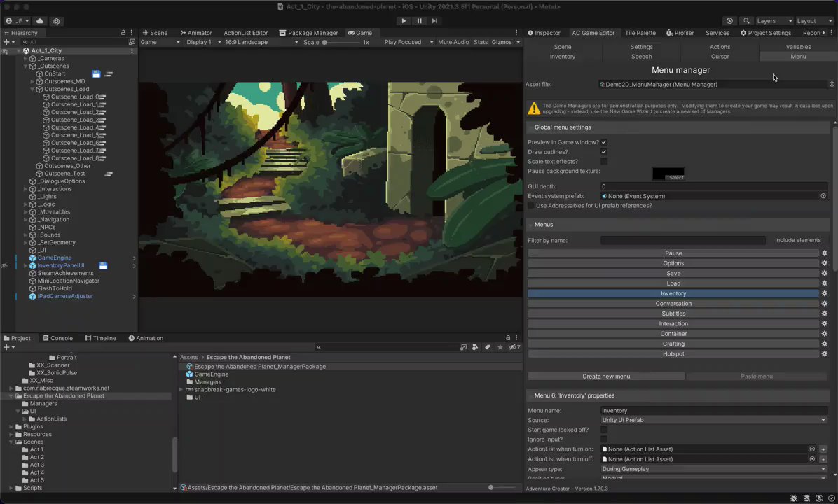Image resolution: width=838 pixels, height=504 pixels.
Task: Click the global search magnifier icon
Action: 746,21
